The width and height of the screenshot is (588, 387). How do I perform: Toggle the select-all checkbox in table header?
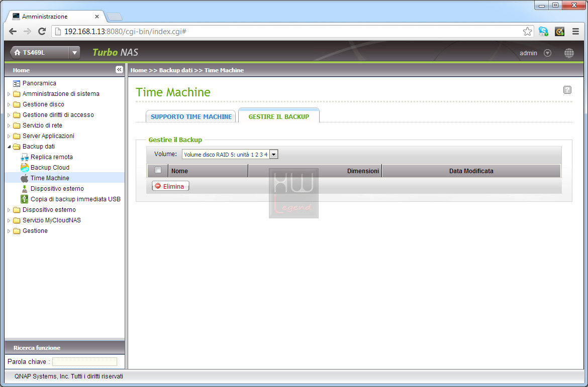pos(158,170)
